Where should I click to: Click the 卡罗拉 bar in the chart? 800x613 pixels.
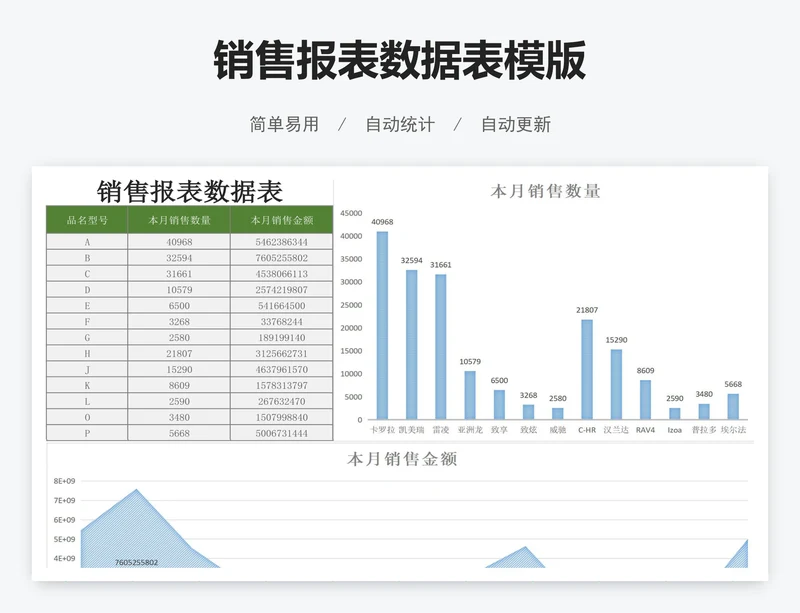pos(382,326)
